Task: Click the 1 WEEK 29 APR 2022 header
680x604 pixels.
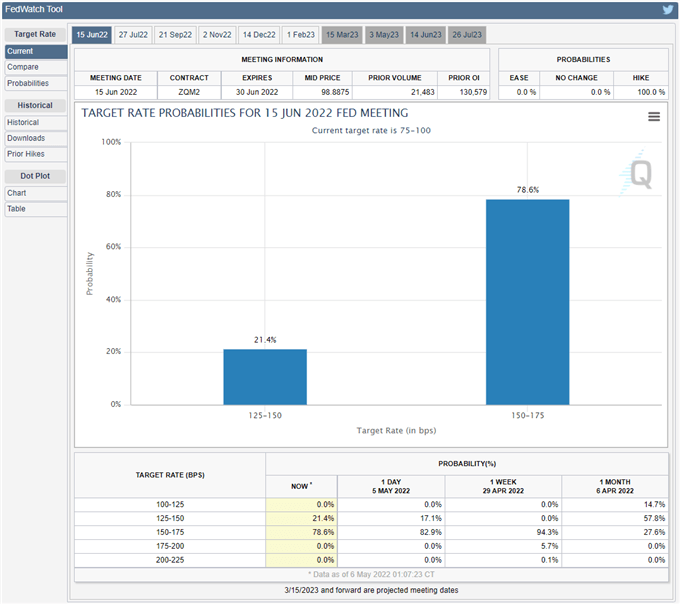Action: 503,486
